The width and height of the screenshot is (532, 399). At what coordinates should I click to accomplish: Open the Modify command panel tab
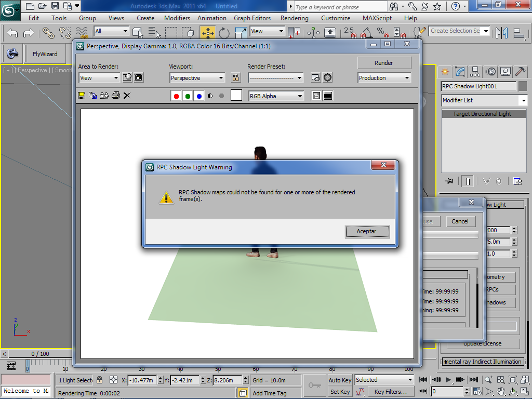pyautogui.click(x=460, y=72)
